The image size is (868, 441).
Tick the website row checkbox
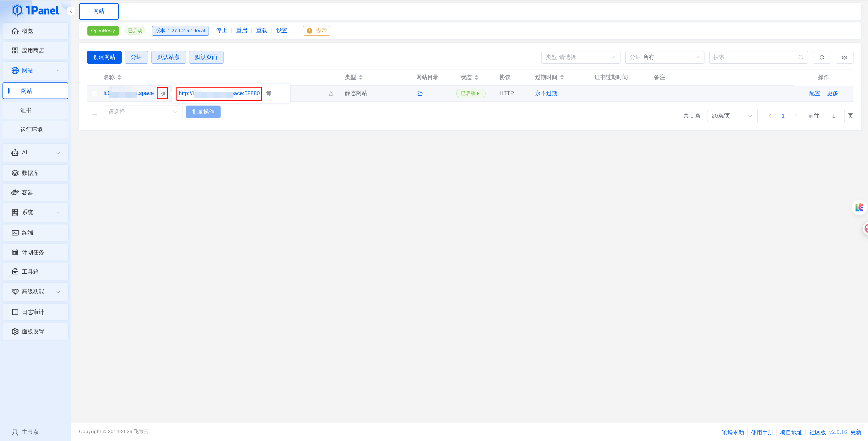(x=95, y=93)
